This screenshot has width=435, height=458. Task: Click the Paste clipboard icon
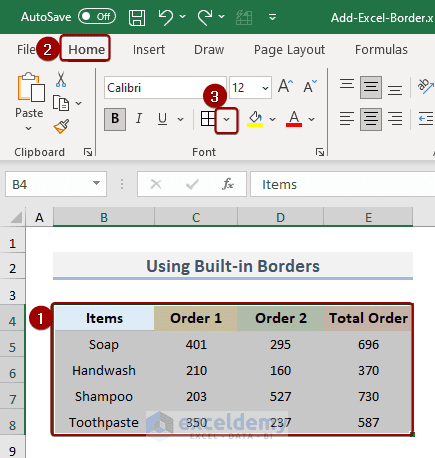(31, 87)
